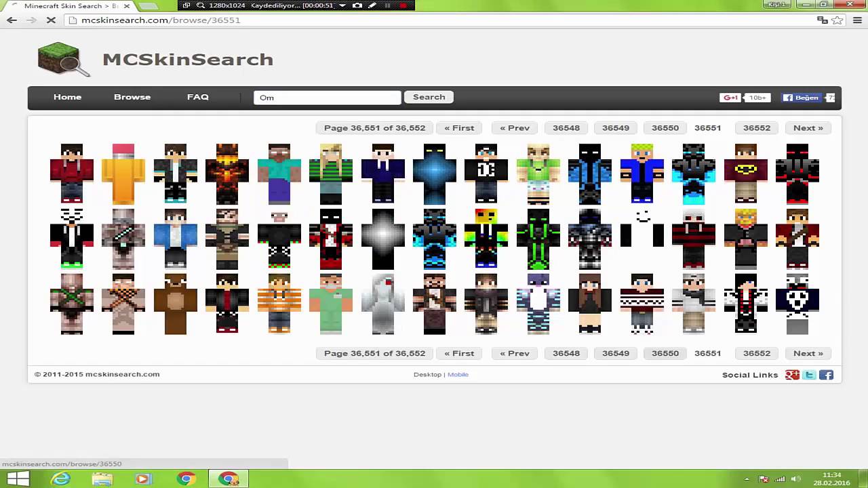This screenshot has height=488, width=868.
Task: Click the recorder pencil draw icon
Action: point(372,5)
